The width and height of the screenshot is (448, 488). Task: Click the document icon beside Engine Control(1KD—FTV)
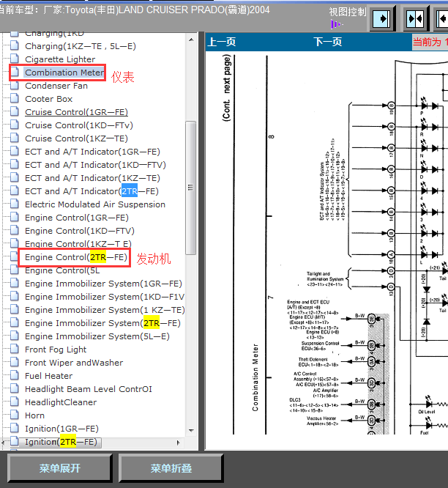coord(15,230)
